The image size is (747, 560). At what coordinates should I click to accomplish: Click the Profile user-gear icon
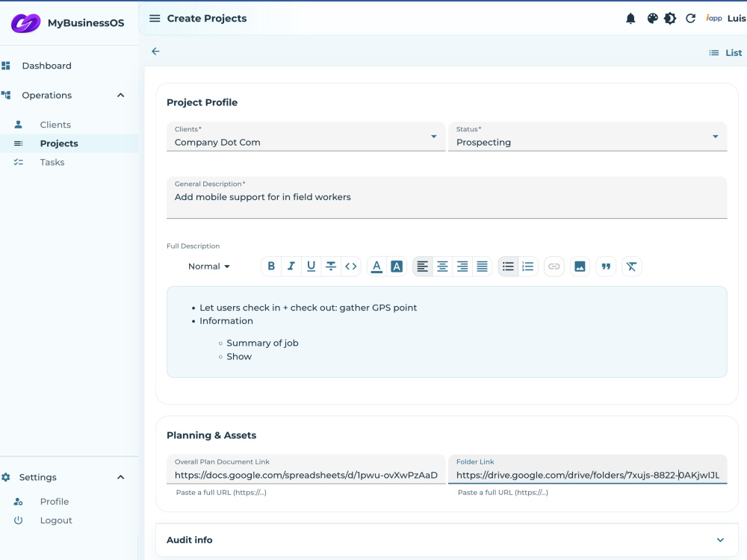click(x=18, y=502)
